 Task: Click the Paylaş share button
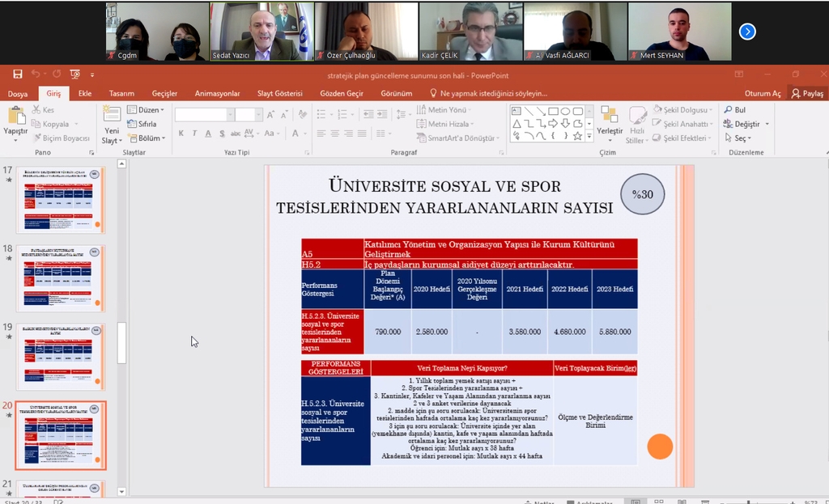tap(807, 94)
